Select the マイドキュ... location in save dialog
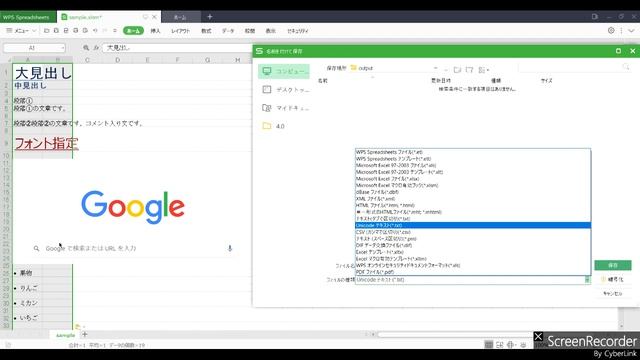640x360 pixels. (284, 108)
